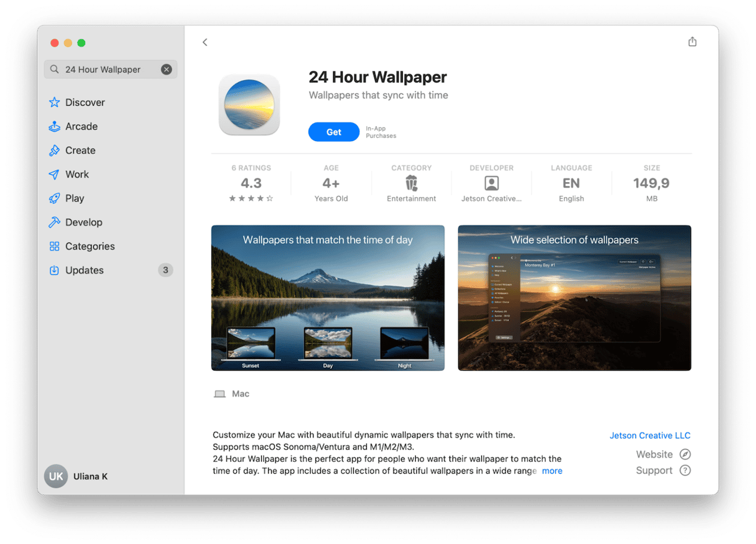
Task: Go back using the left chevron arrow
Action: [x=205, y=42]
